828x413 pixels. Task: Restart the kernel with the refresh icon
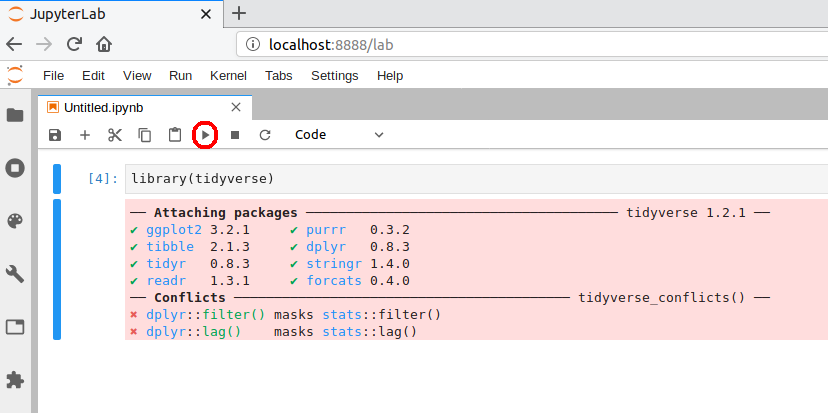[x=265, y=135]
